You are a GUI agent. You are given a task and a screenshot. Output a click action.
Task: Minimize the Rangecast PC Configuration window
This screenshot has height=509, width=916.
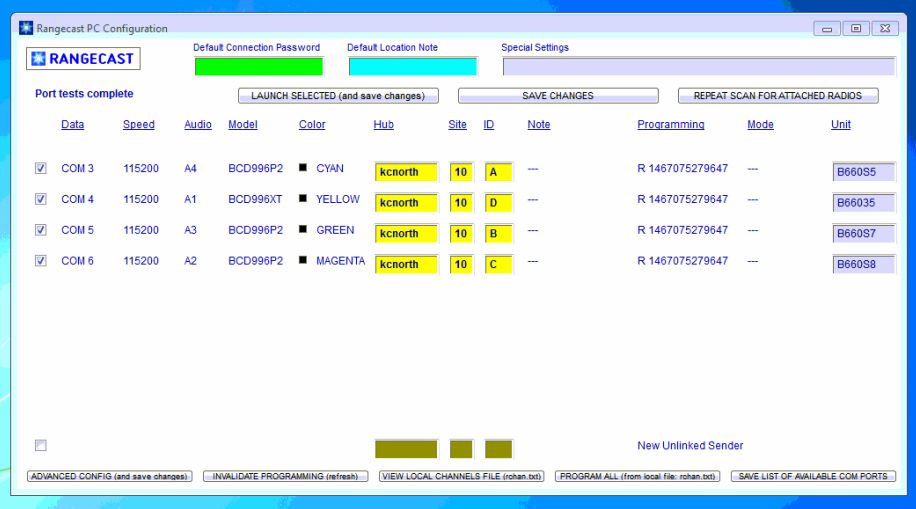827,28
